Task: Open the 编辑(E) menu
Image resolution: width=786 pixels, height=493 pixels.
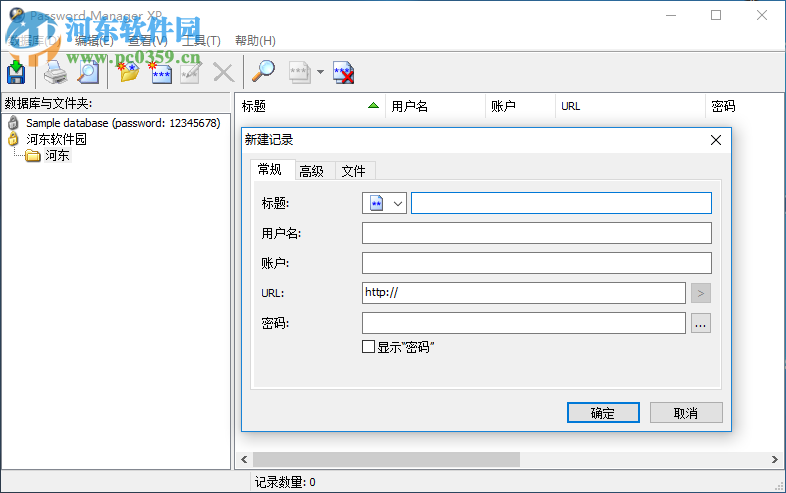Action: tap(94, 41)
